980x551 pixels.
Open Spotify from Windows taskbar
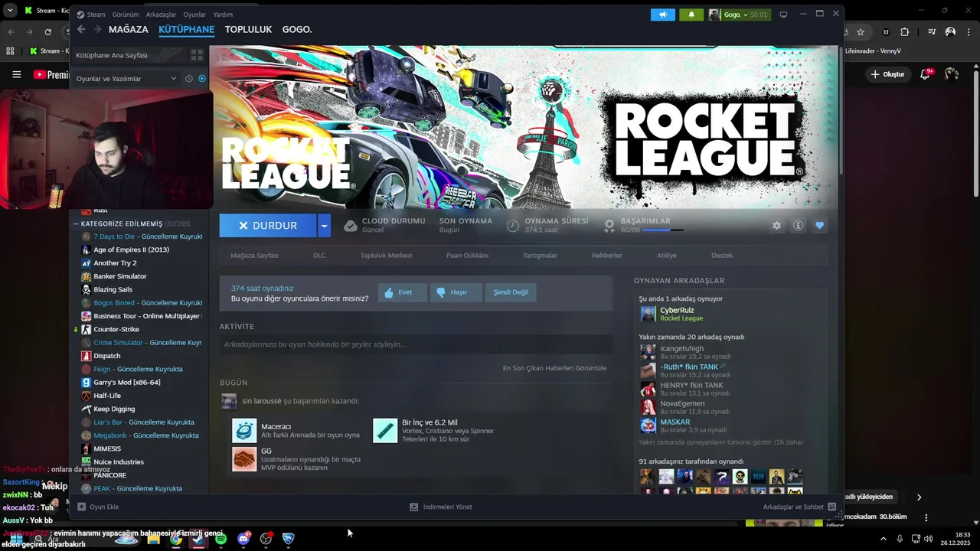pyautogui.click(x=220, y=539)
